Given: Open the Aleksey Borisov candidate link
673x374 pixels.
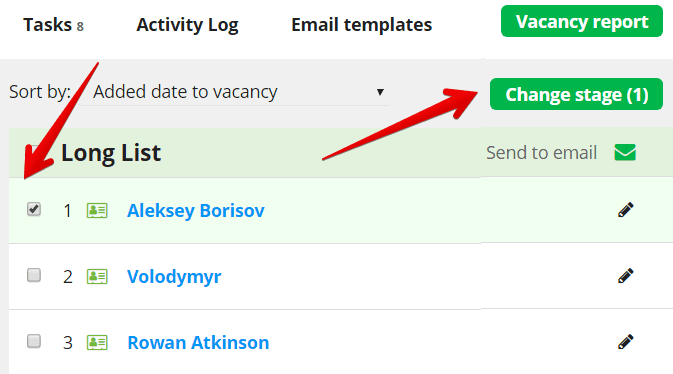Looking at the screenshot, I should (x=196, y=211).
